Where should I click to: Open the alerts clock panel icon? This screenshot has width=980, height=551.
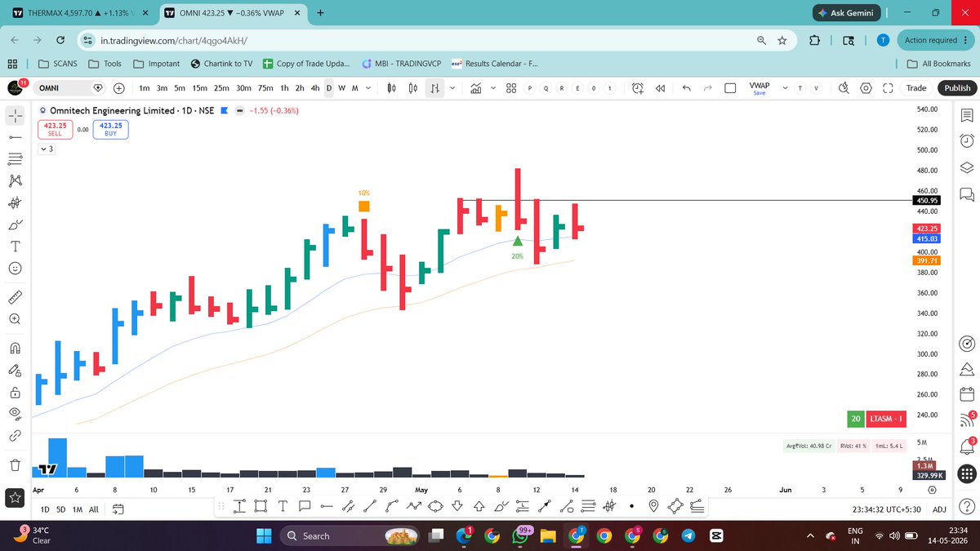point(967,140)
